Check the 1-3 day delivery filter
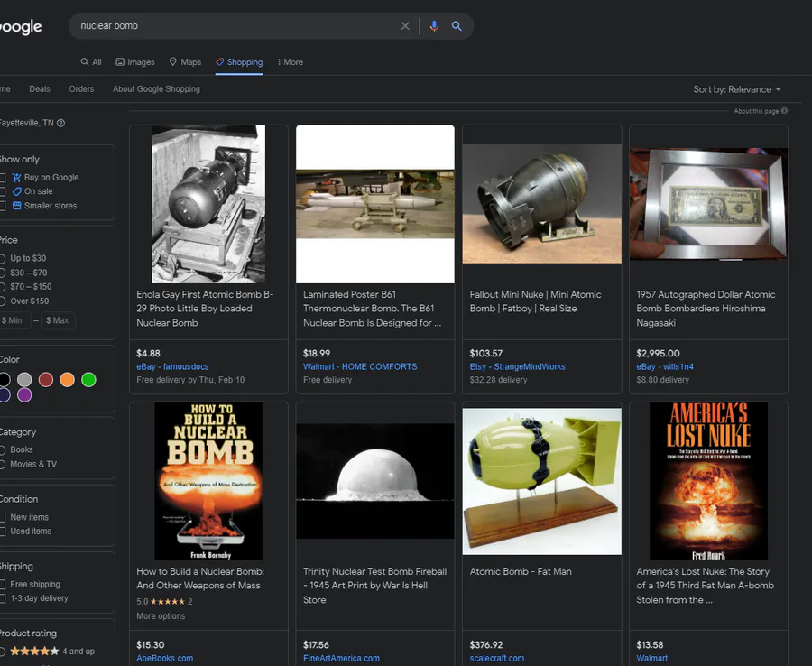Screen dimensions: 812x666 click(3, 598)
